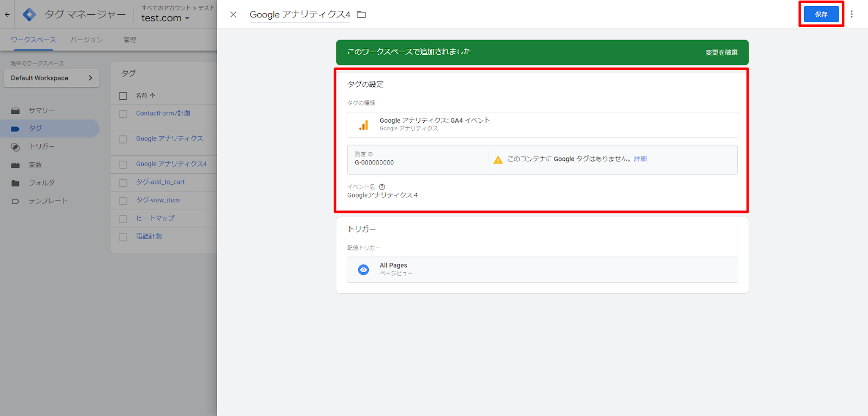The image size is (868, 416).
Task: Click the back arrow beside Tag Manager logo
Action: point(7,15)
